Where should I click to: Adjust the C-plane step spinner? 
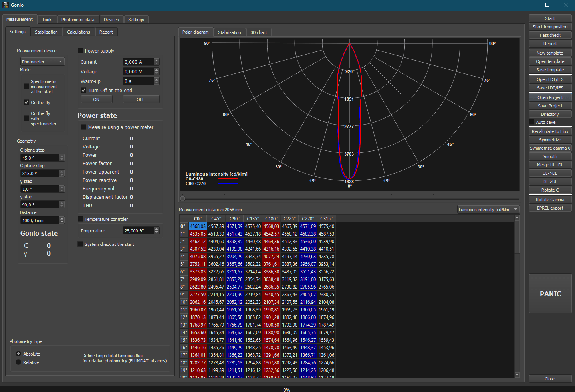(62, 158)
